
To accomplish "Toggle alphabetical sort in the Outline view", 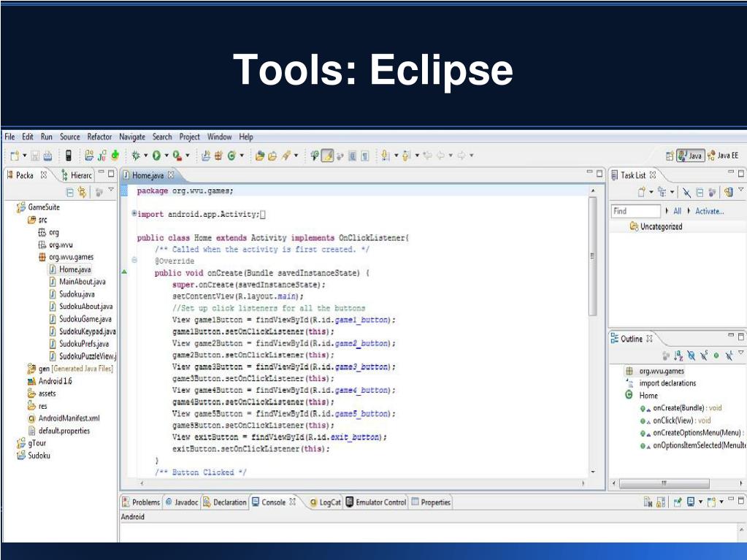I will click(678, 356).
